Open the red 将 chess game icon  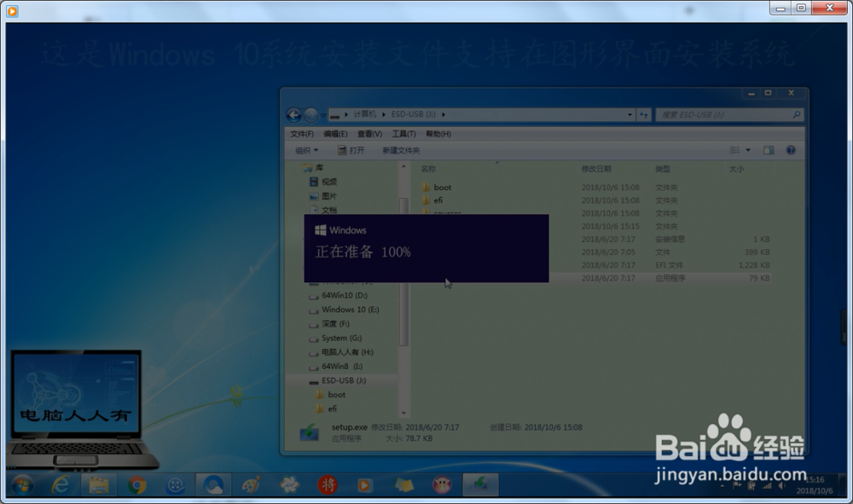tap(328, 485)
